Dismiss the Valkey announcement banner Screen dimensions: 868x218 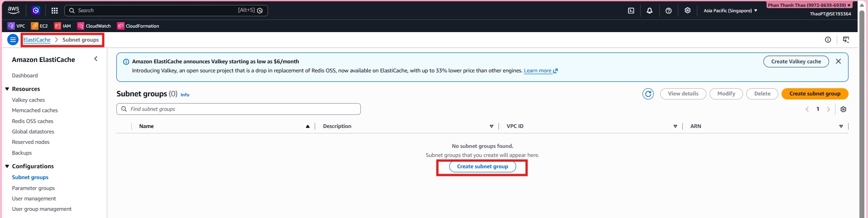(838, 62)
